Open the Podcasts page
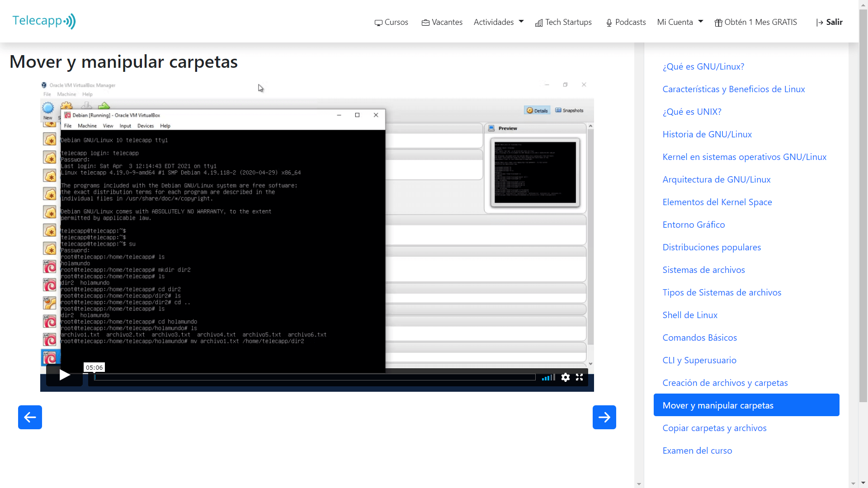This screenshot has height=488, width=868. click(626, 22)
